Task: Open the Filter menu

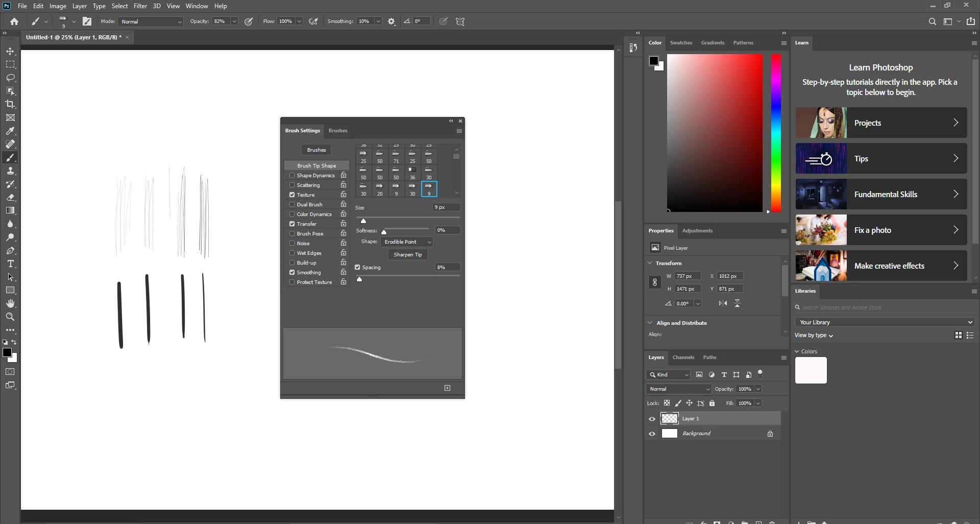Action: [140, 6]
